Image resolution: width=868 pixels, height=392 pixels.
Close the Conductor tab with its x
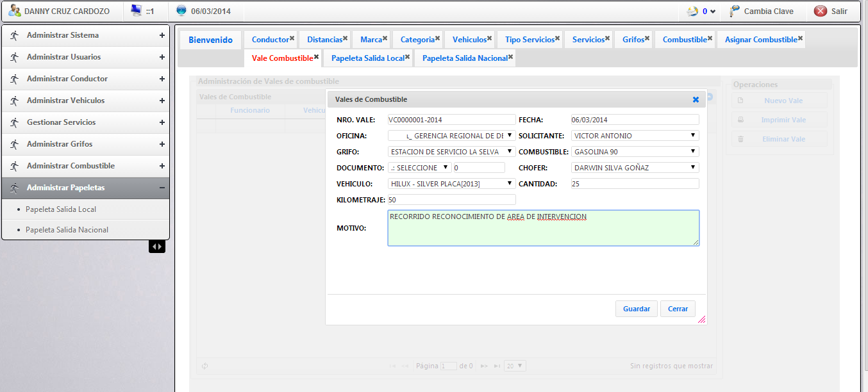tap(292, 38)
